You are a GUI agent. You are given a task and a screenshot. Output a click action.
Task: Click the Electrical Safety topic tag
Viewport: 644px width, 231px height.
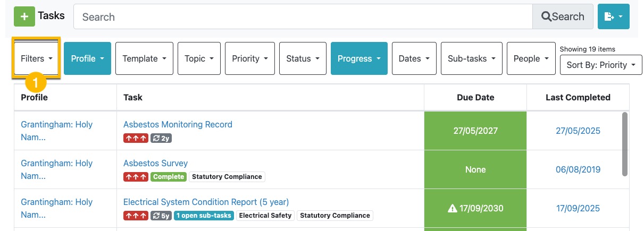pyautogui.click(x=265, y=216)
